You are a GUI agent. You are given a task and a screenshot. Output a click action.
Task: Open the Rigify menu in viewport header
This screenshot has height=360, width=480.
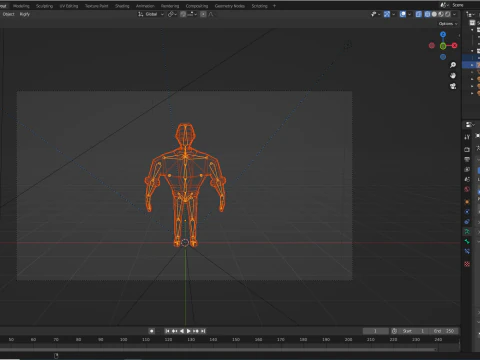tap(25, 14)
